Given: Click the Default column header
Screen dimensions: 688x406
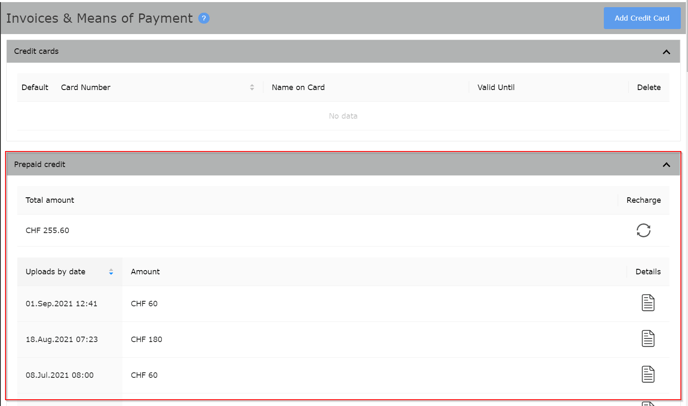Looking at the screenshot, I should click(x=35, y=88).
